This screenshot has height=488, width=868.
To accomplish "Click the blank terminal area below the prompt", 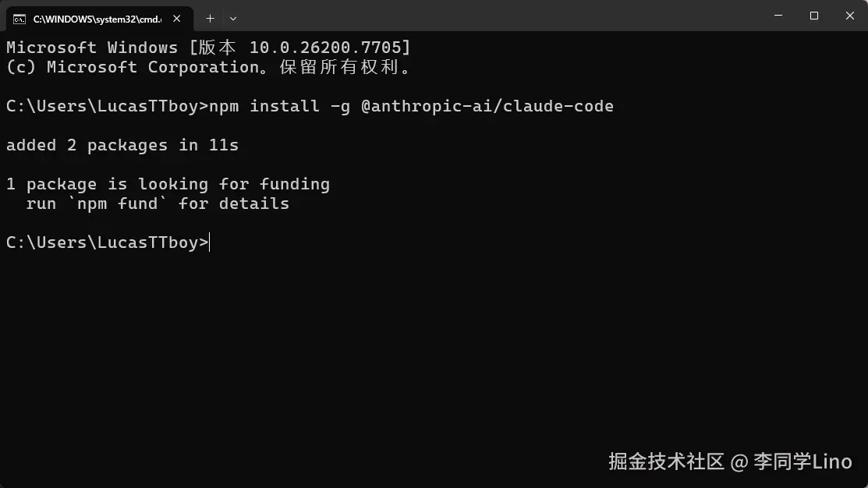I will tap(390, 351).
